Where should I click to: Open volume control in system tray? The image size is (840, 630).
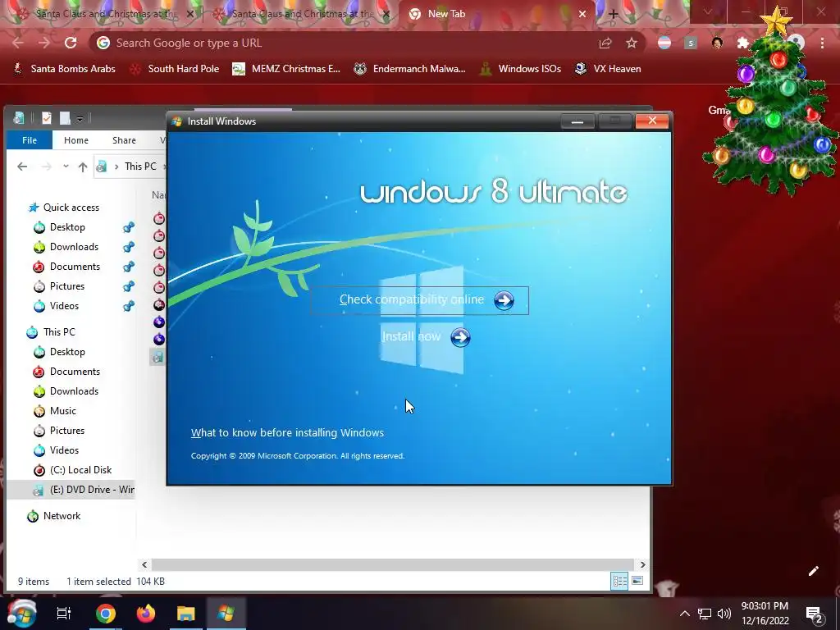[x=724, y=614]
